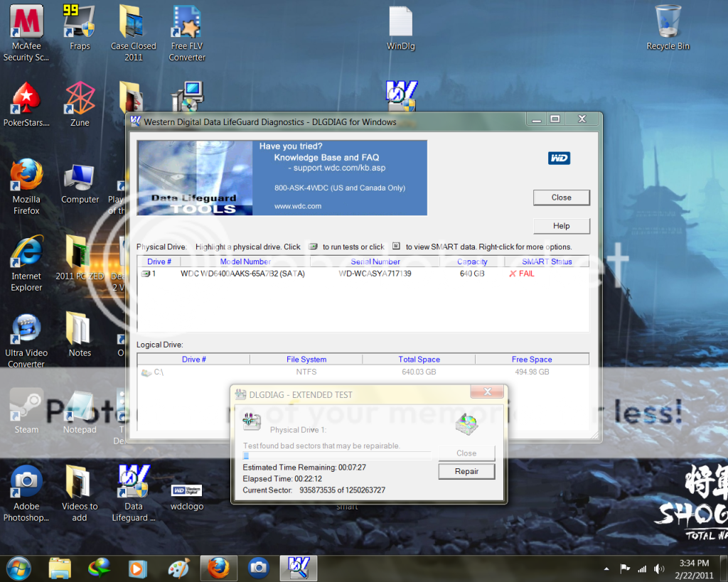Screen dimensions: 728x582
Task: Click the globe icon in taskbar
Action: tap(100, 568)
